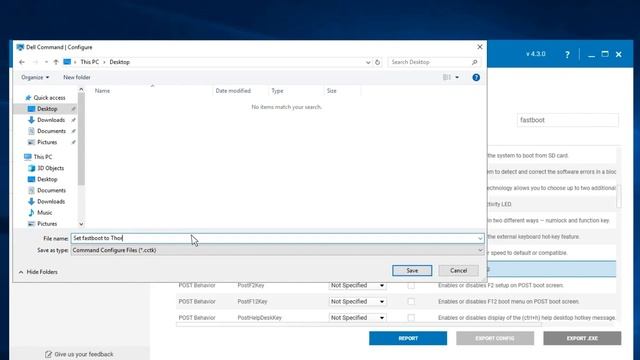Open the file dialog help icon
This screenshot has width=640, height=360.
(x=476, y=78)
